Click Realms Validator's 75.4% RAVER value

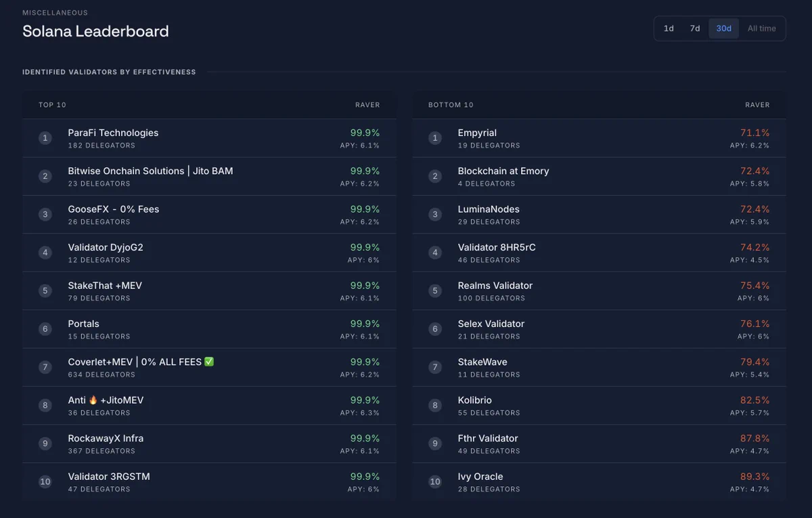coord(755,285)
